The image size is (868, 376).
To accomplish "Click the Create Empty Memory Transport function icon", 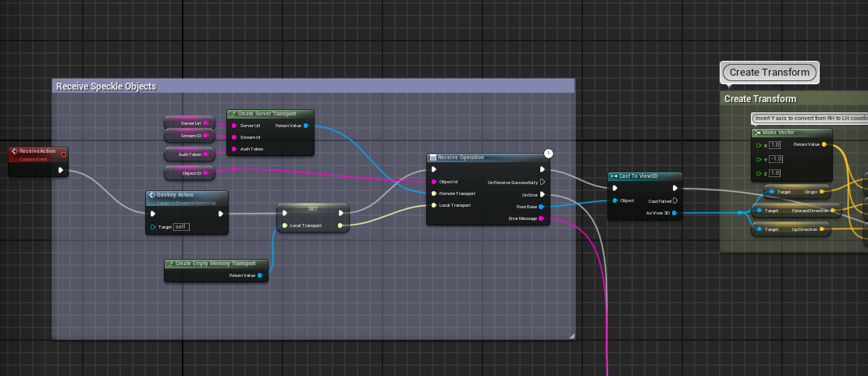I will click(x=171, y=263).
